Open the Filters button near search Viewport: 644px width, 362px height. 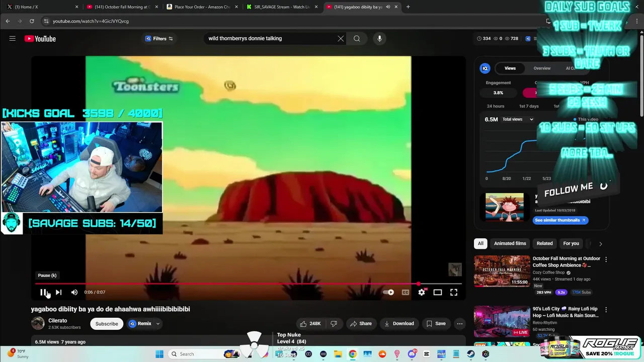pos(159,39)
